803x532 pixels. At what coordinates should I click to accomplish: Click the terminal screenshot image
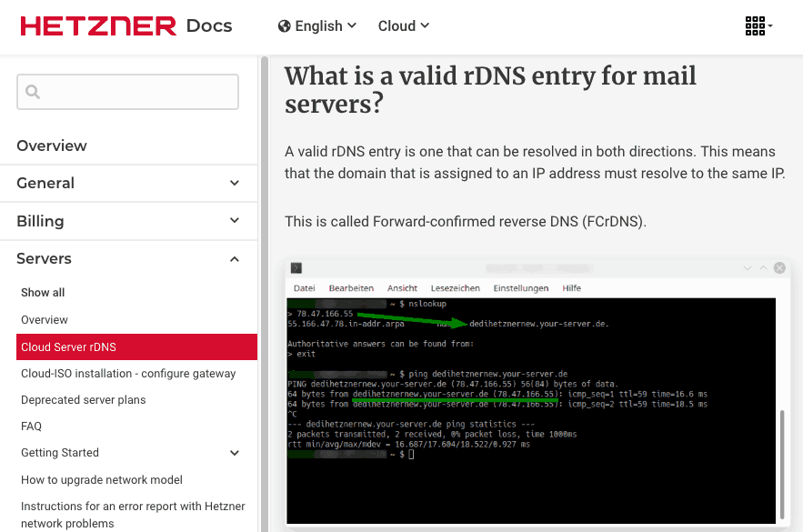click(x=537, y=392)
